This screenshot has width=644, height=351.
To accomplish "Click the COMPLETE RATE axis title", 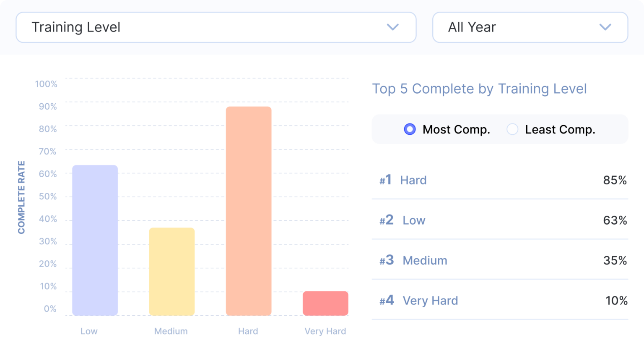I will click(x=21, y=197).
